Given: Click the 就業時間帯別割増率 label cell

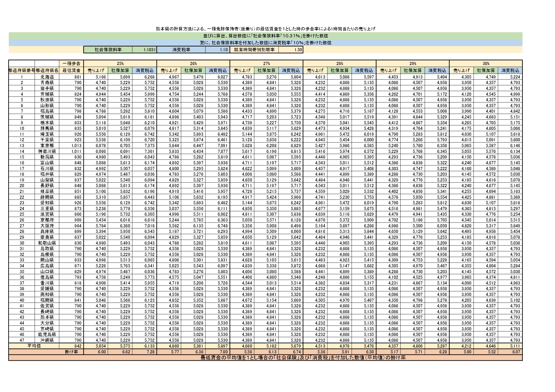Looking at the screenshot, I should [254, 50].
